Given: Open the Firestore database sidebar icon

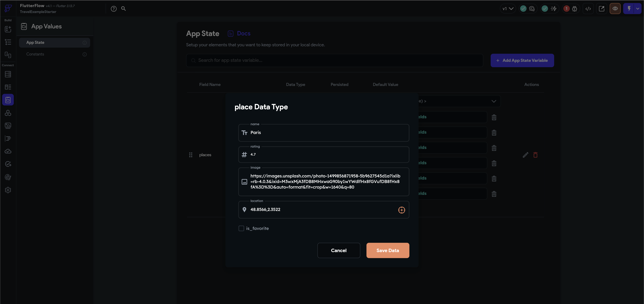Looking at the screenshot, I should 8,74.
